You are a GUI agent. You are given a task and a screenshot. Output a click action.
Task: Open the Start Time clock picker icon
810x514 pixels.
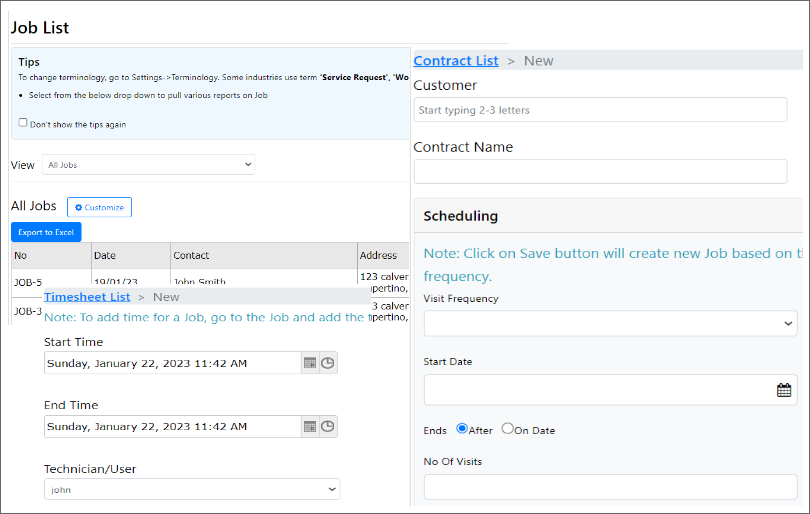point(328,364)
